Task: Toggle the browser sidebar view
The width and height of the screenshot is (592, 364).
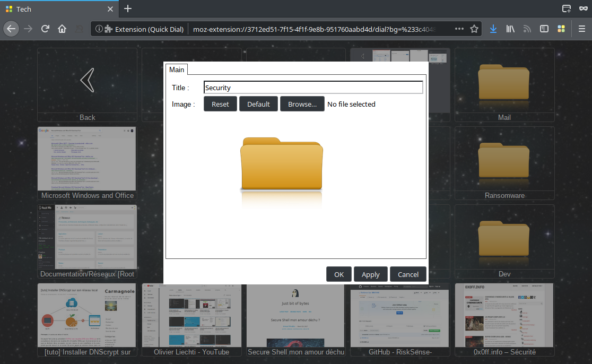Action: pos(544,29)
